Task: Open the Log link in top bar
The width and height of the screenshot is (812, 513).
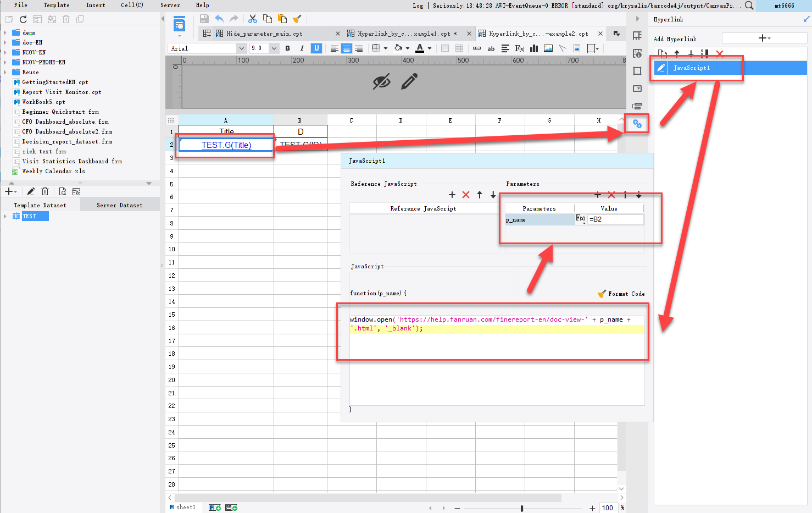Action: click(418, 5)
